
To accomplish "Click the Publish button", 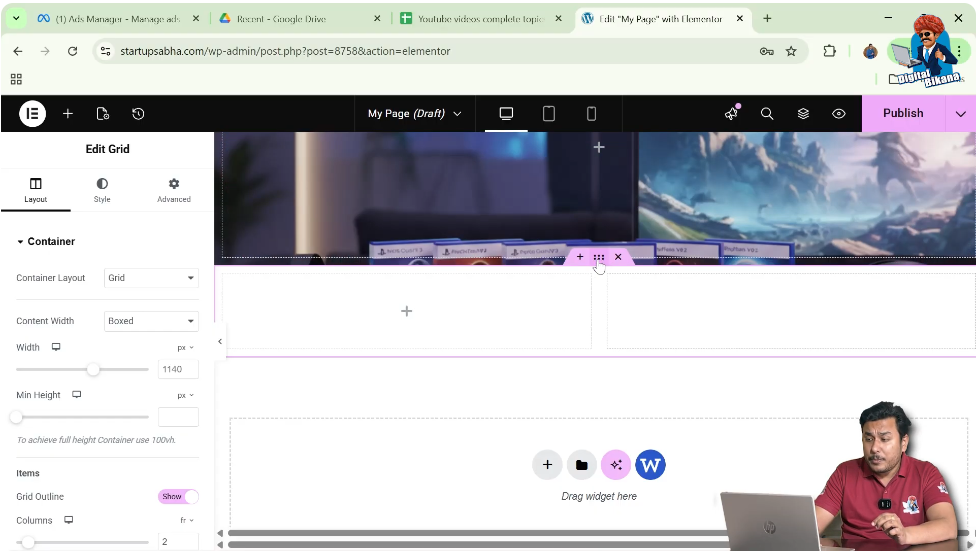I will [903, 113].
